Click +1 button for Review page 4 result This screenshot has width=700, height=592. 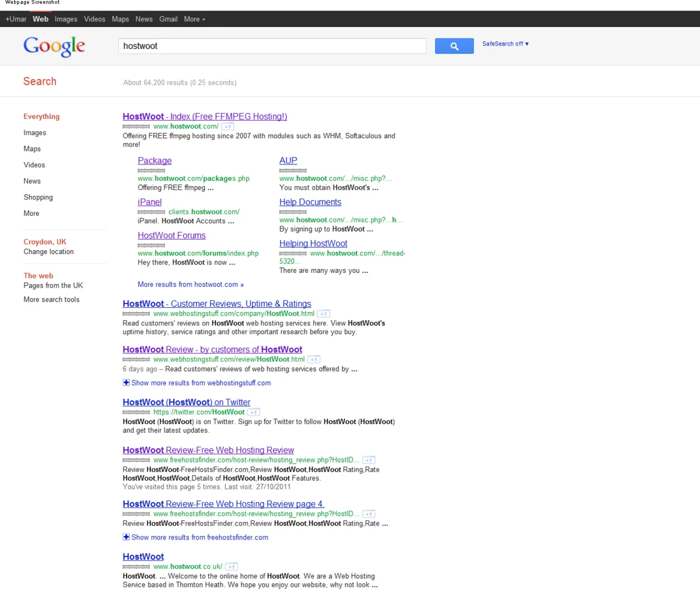click(369, 514)
